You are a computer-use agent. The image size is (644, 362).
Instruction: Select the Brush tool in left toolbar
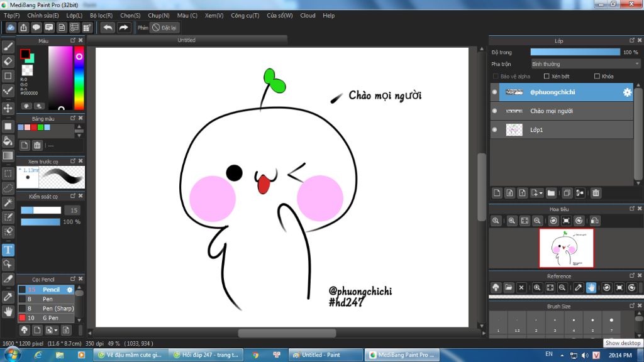tap(8, 47)
